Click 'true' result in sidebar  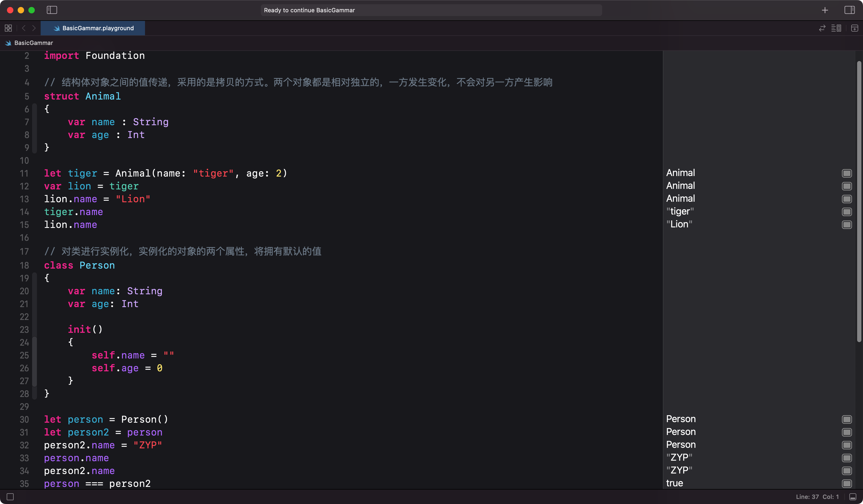coord(675,483)
